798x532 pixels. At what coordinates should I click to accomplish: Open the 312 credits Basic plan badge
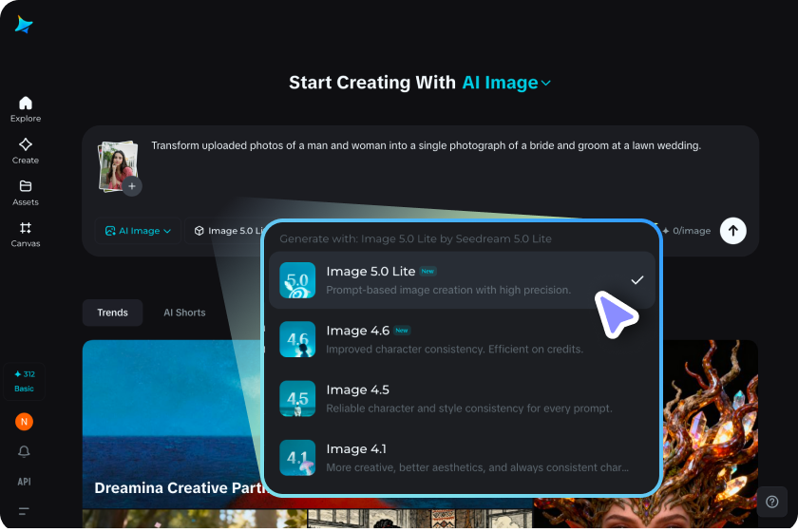24,381
